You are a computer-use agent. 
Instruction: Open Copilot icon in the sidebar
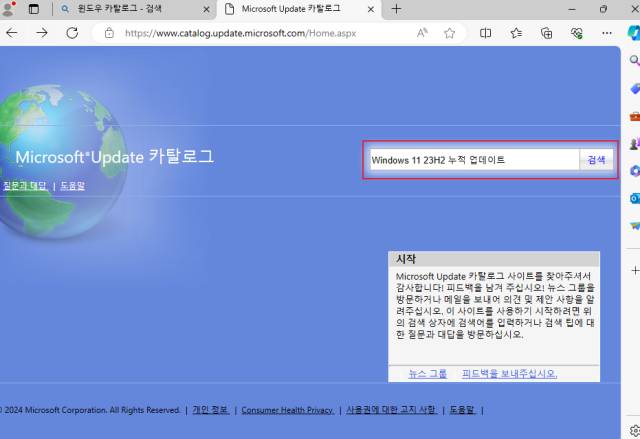point(634,33)
